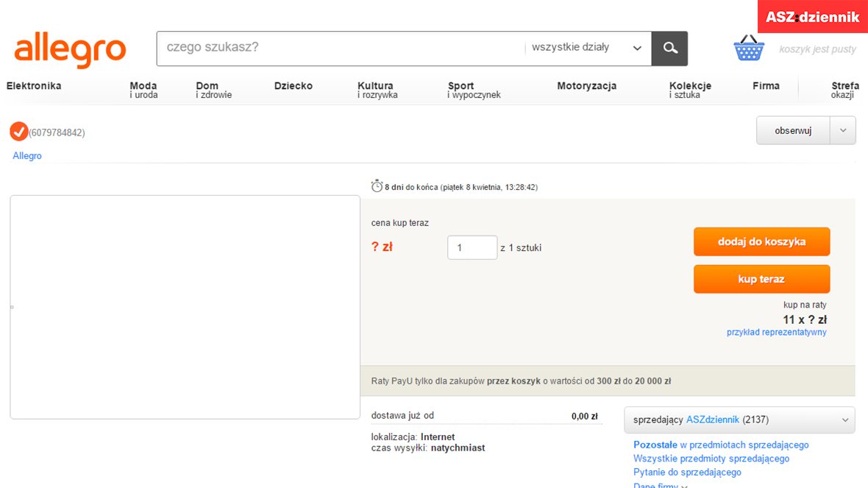Click the '11 x ? zł' installment text
Screen dimensions: 868x488
pos(804,319)
